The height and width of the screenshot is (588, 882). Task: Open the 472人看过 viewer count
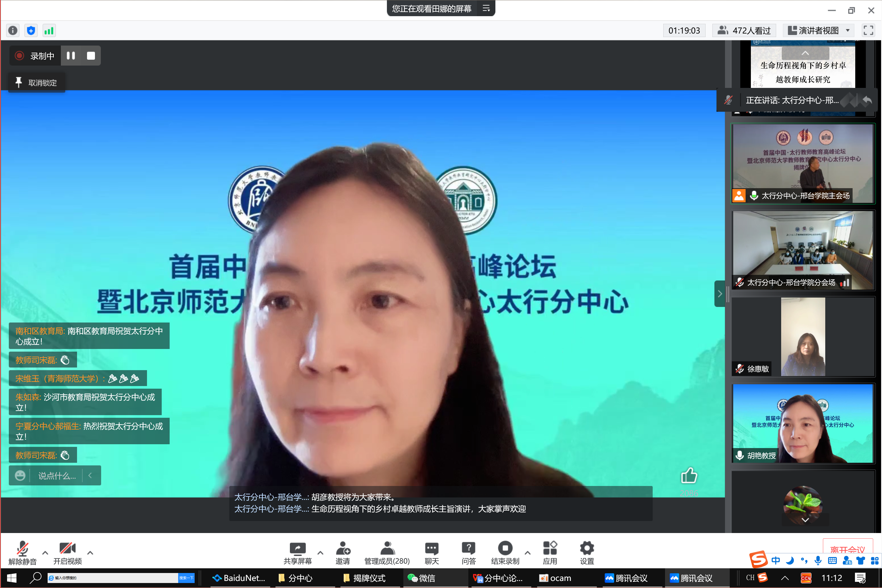click(744, 30)
